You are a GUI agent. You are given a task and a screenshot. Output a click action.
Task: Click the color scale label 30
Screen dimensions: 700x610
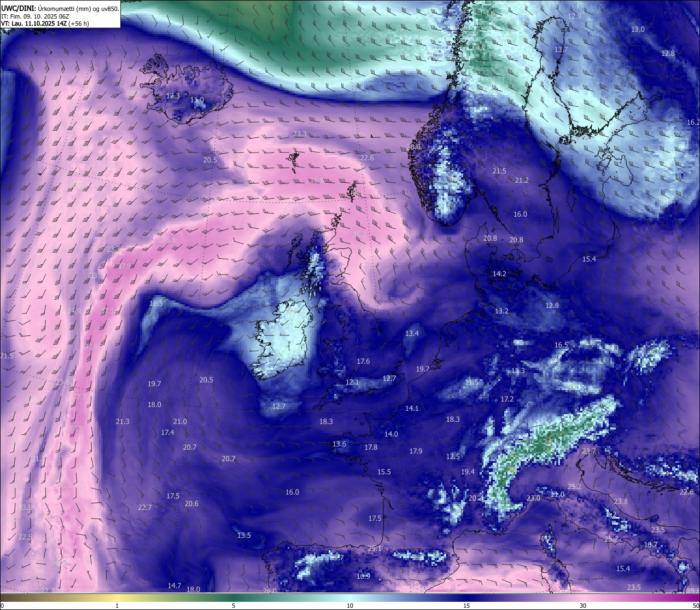coord(583,606)
